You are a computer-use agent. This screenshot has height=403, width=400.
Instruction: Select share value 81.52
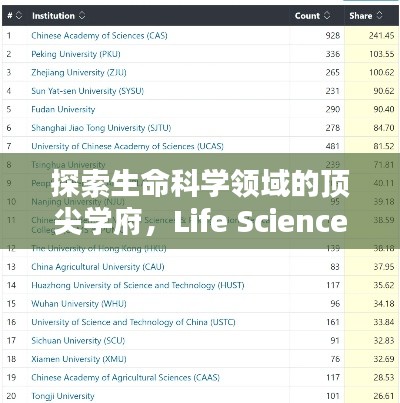(384, 146)
